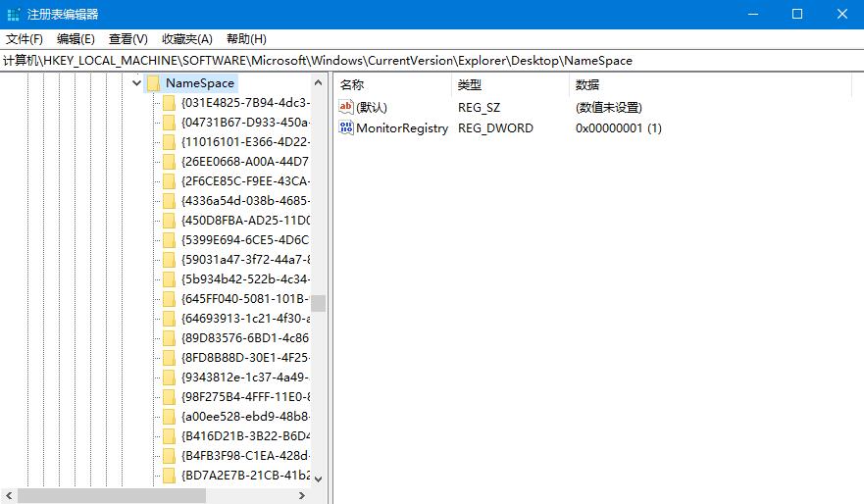Image resolution: width=864 pixels, height=504 pixels.
Task: Click the tree horizontal scrollbar thumb
Action: 112,496
